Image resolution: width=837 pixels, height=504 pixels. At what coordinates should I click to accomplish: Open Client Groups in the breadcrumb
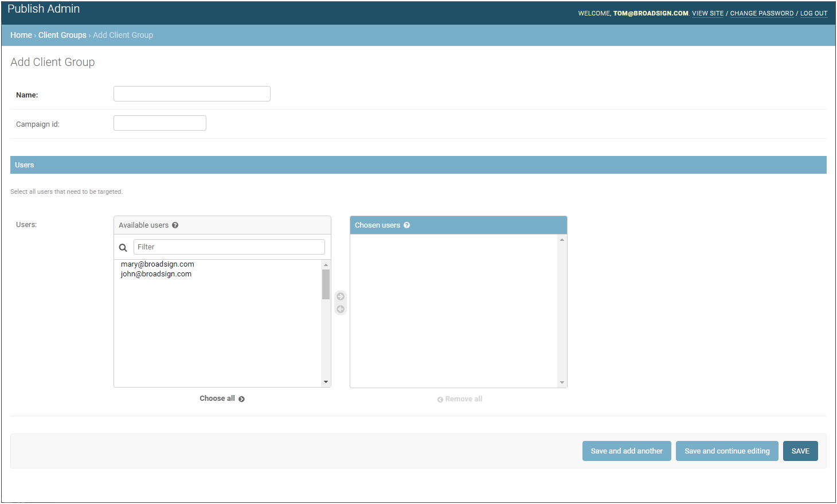(x=62, y=35)
